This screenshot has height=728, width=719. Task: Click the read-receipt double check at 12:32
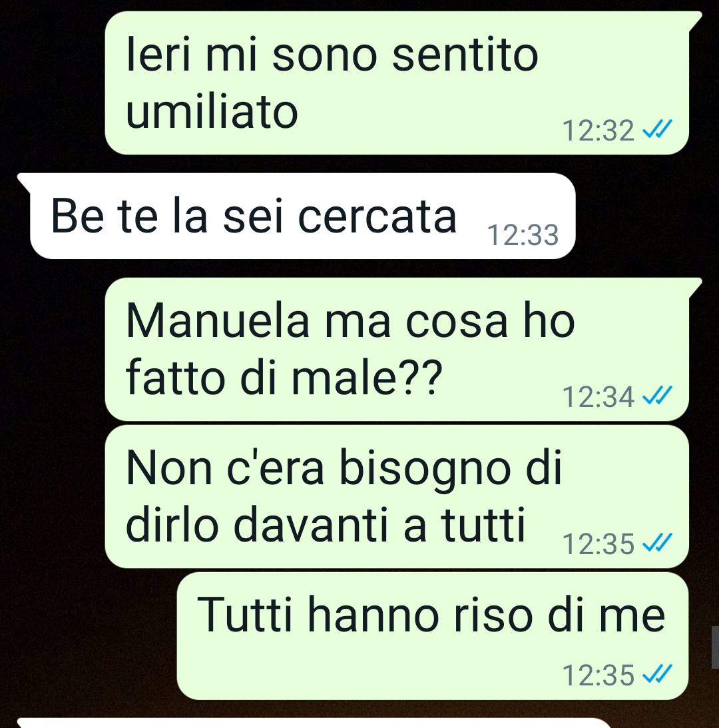click(657, 129)
